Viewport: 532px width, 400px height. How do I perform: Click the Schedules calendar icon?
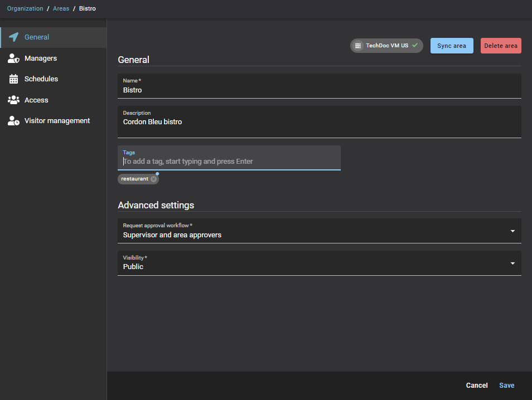pyautogui.click(x=14, y=79)
